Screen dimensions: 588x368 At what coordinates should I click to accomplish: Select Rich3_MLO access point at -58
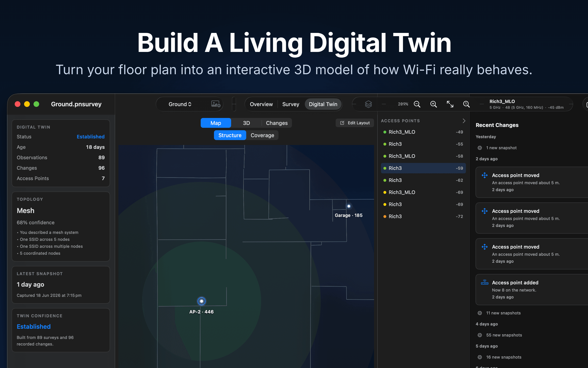tap(423, 156)
